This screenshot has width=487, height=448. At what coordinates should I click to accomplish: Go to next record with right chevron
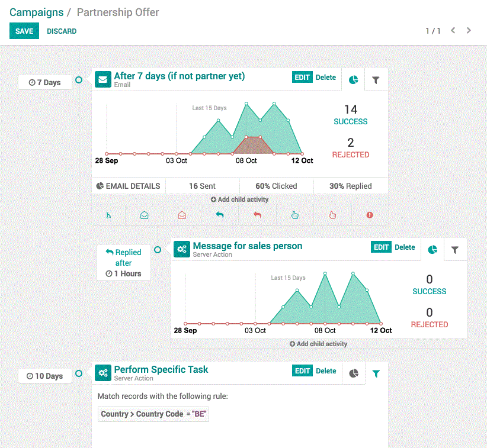469,31
